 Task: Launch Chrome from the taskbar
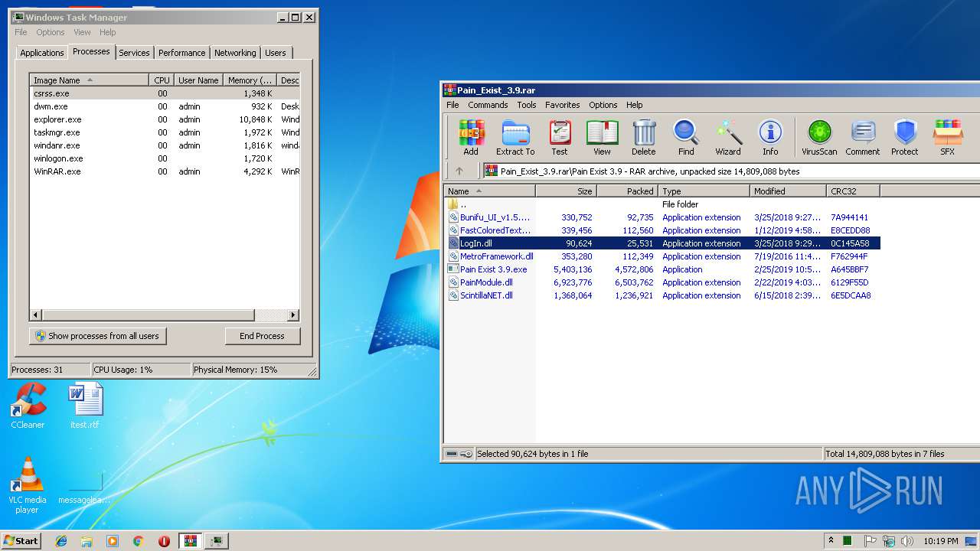pyautogui.click(x=139, y=541)
